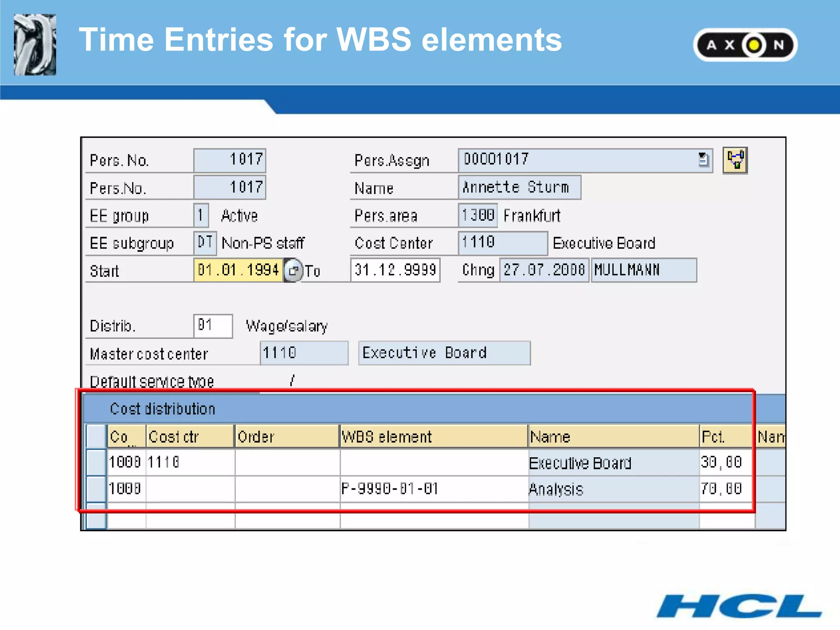Click the Name field Annette Sturm
This screenshot has height=630, width=840.
(x=519, y=187)
